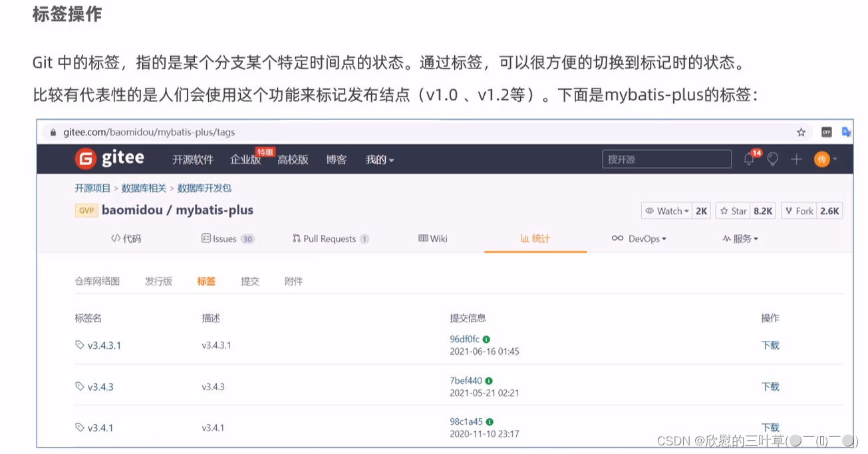Select the 发行版 sub-tab
868x454 pixels.
coord(158,281)
